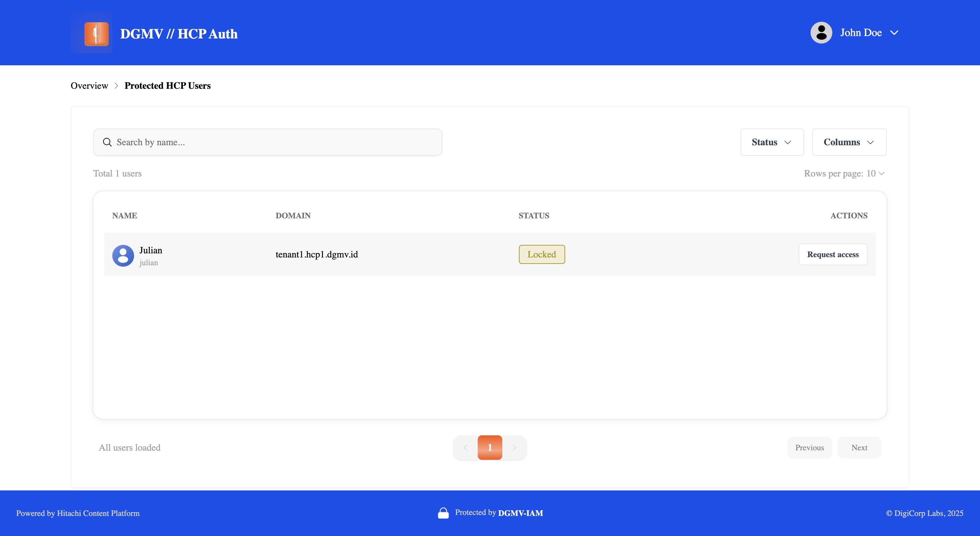Open the John Doe account chevron
Image resolution: width=980 pixels, height=536 pixels.
(894, 33)
